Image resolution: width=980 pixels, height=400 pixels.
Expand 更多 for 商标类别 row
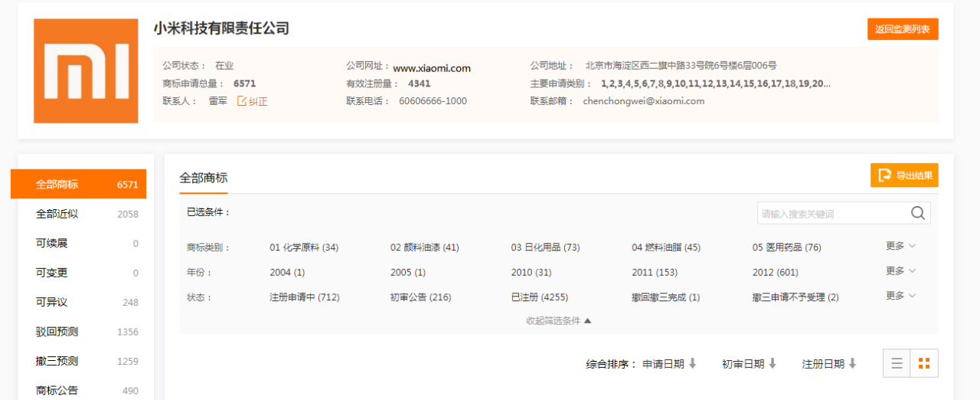click(x=900, y=246)
